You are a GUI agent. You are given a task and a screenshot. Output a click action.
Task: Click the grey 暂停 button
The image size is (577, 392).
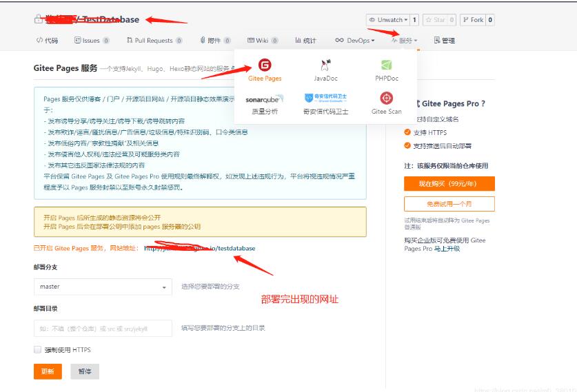pos(85,371)
